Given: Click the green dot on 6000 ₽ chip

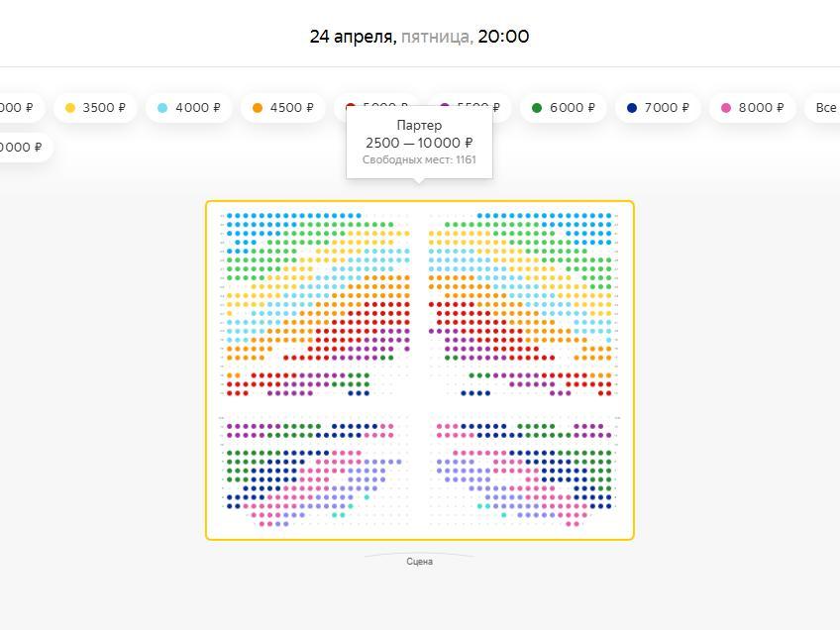Looking at the screenshot, I should click(537, 107).
